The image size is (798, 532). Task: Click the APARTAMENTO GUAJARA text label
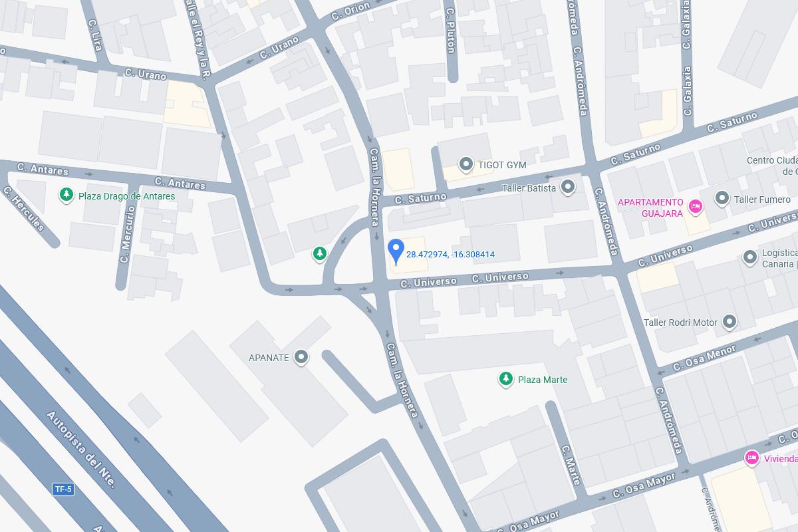click(x=650, y=207)
